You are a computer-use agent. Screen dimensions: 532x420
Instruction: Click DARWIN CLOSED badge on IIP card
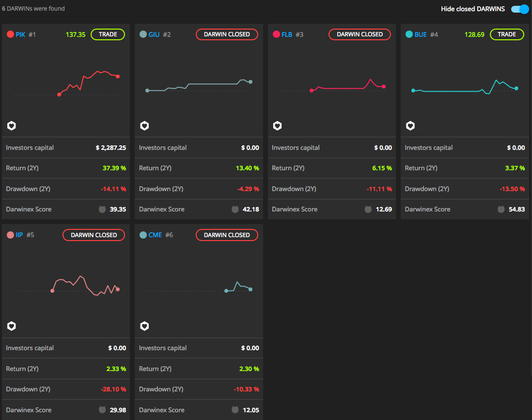click(x=94, y=235)
